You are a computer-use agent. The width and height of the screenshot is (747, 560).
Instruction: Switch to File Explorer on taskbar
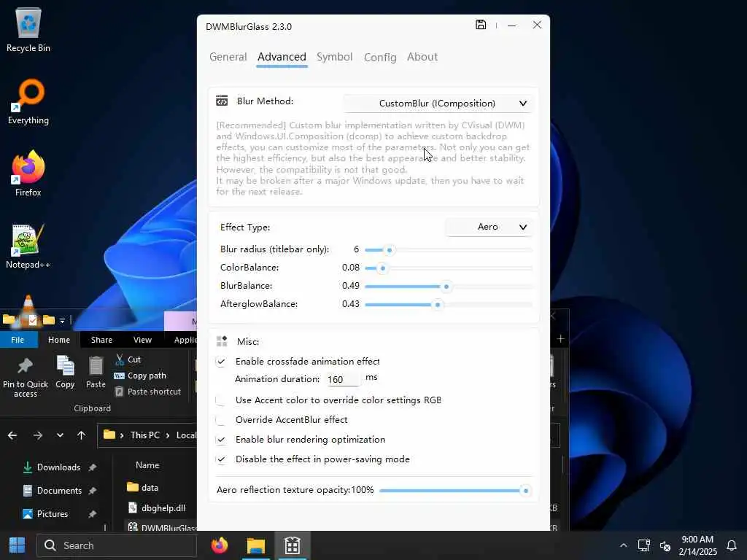point(256,545)
